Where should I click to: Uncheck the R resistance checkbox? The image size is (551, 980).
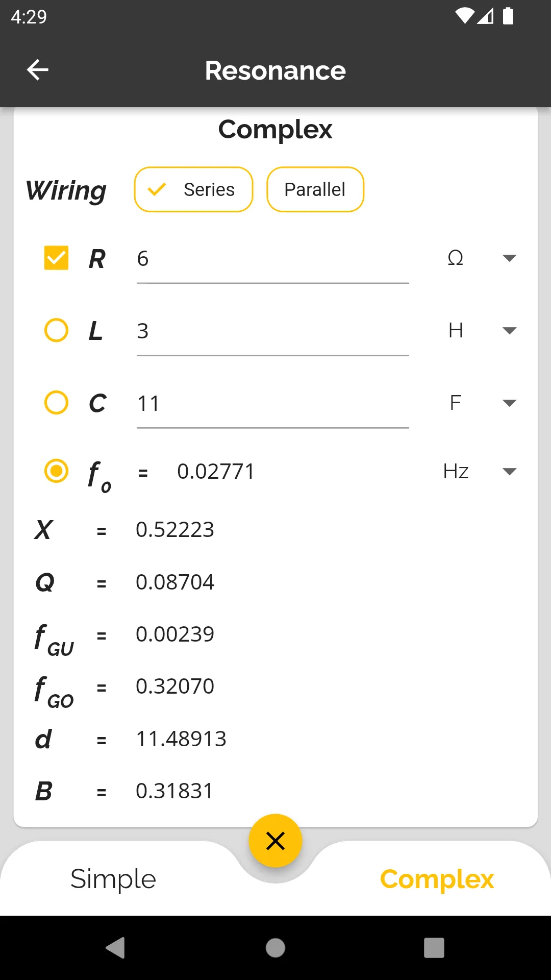point(56,258)
